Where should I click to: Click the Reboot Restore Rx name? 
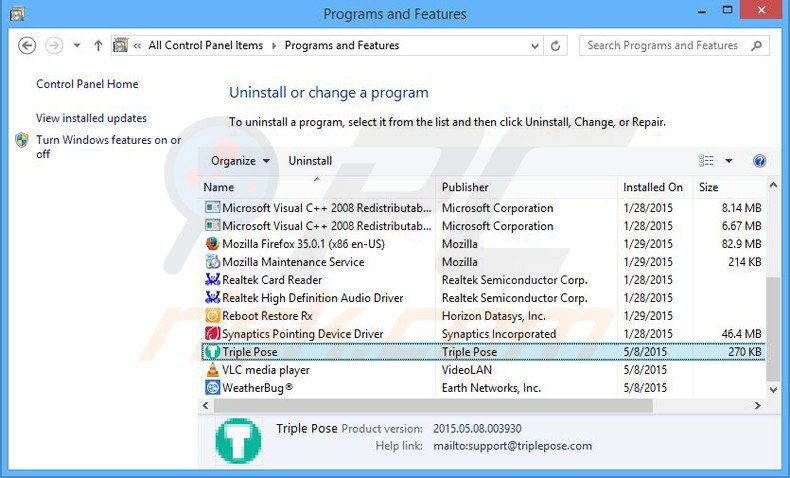click(x=267, y=316)
